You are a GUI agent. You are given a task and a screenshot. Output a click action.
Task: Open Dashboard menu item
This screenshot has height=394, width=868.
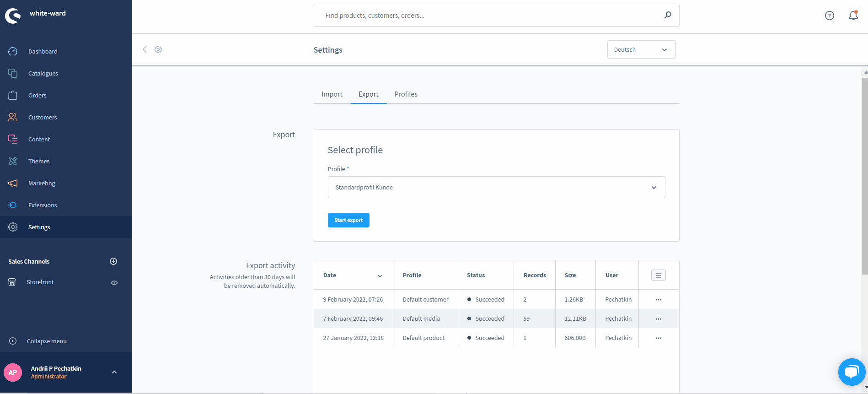tap(43, 51)
